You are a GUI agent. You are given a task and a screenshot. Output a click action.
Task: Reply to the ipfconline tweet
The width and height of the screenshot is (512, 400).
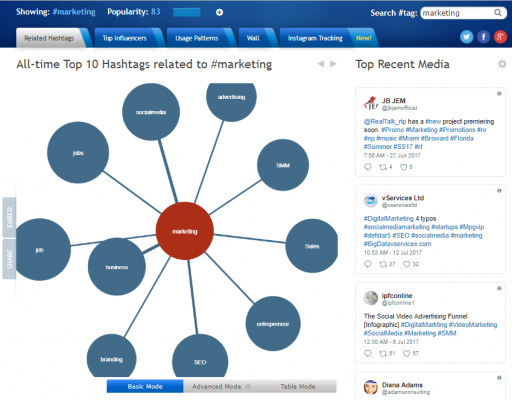(368, 353)
